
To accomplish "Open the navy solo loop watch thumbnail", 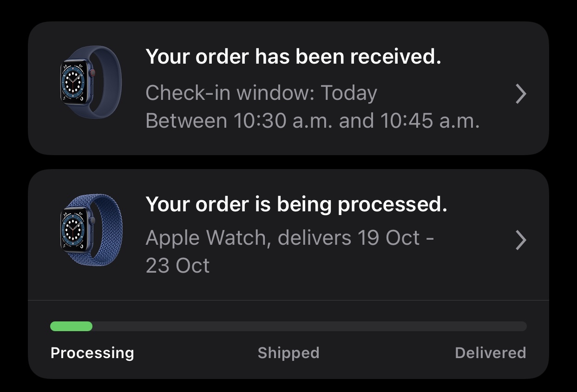I will point(91,83).
